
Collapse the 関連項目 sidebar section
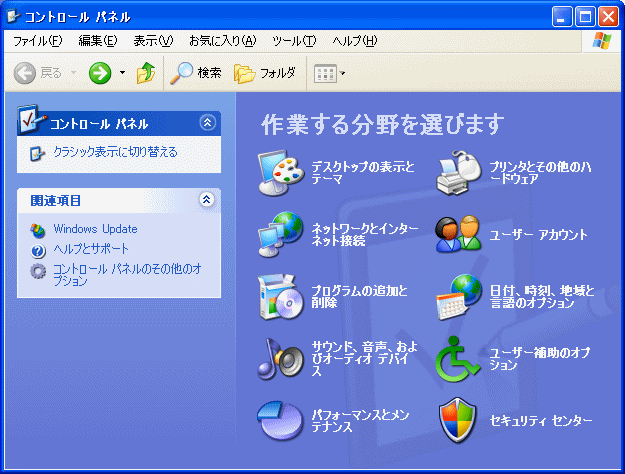pos(206,199)
